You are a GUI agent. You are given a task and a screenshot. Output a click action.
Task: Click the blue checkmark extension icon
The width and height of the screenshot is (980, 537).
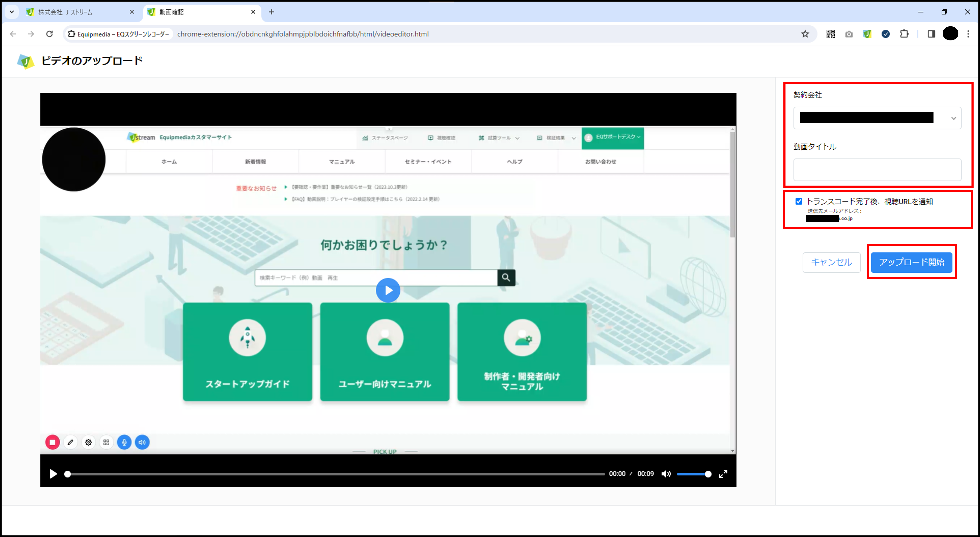[886, 34]
